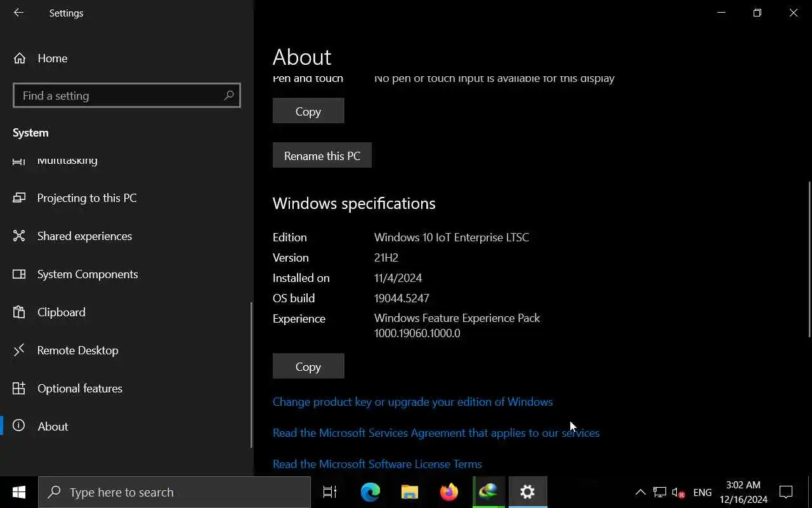Minimize the Settings window
Screen dimensions: 812x508
[x=721, y=13]
